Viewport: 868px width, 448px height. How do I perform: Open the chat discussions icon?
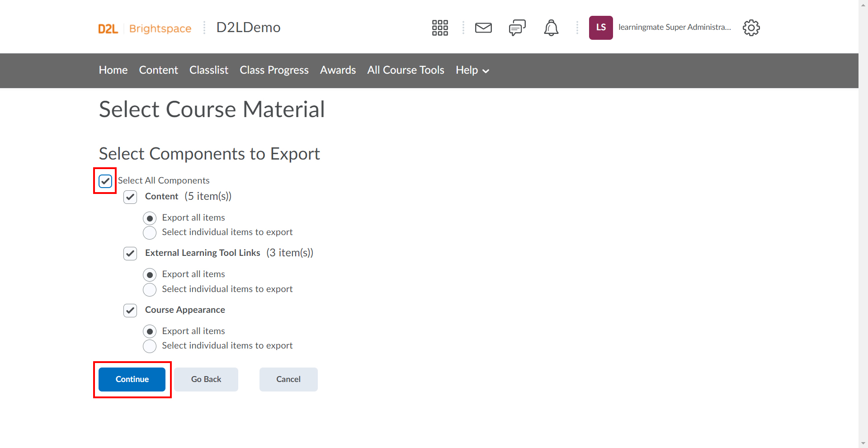[x=517, y=27]
